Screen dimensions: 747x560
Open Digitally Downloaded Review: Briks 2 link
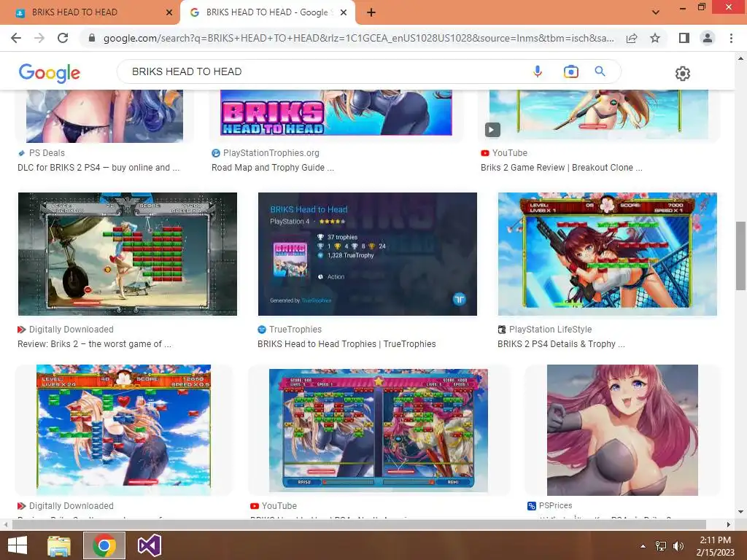coord(94,344)
